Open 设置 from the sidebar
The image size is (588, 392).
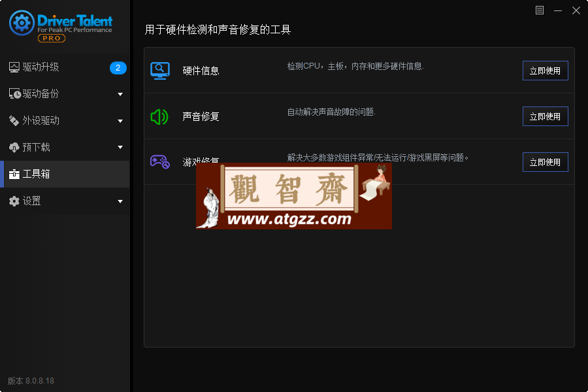tap(65, 201)
